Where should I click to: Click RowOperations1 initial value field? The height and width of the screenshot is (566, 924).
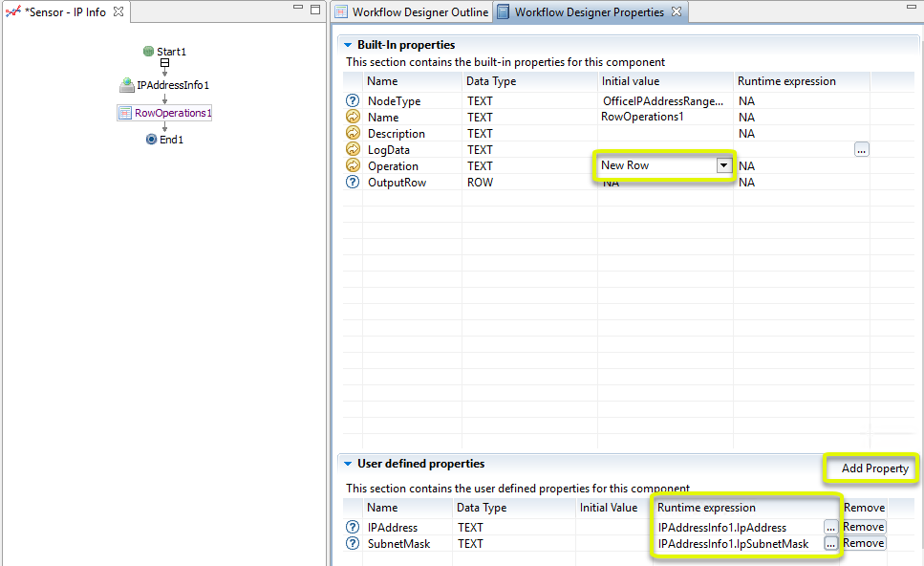coord(665,117)
